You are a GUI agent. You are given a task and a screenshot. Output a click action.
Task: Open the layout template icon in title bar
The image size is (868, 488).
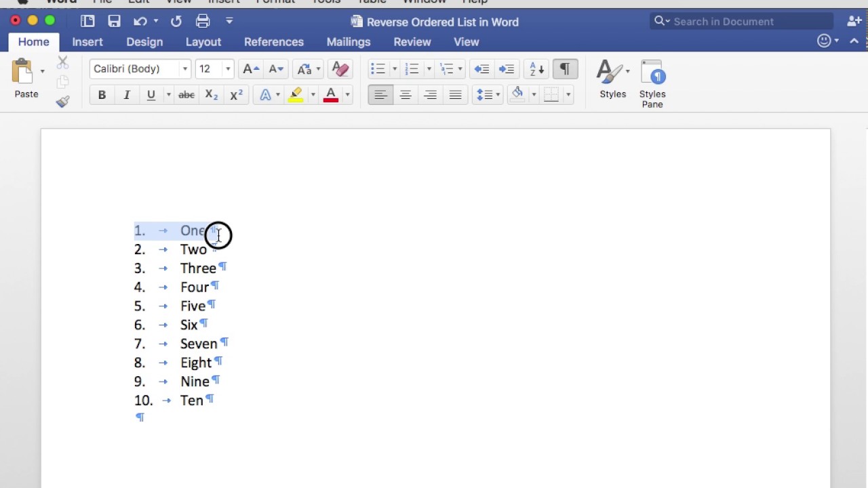(87, 22)
